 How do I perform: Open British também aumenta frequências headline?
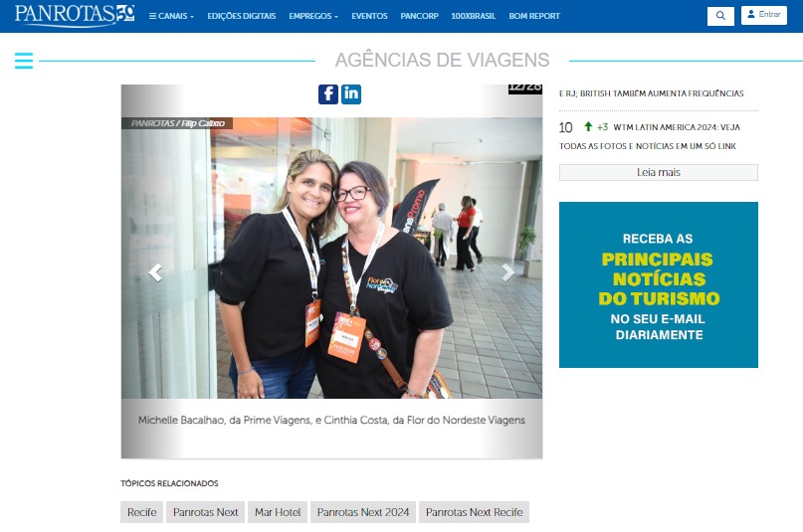pyautogui.click(x=652, y=93)
